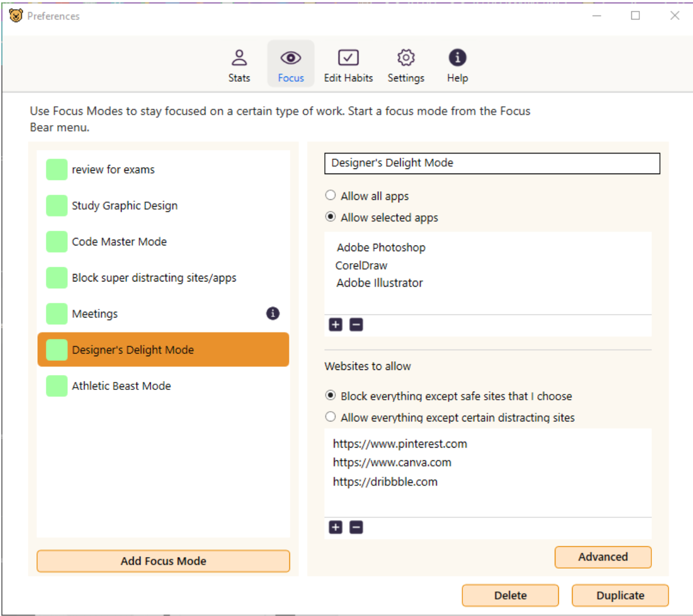The width and height of the screenshot is (693, 616).
Task: Select https://www.canva.com in website list
Action: click(392, 462)
